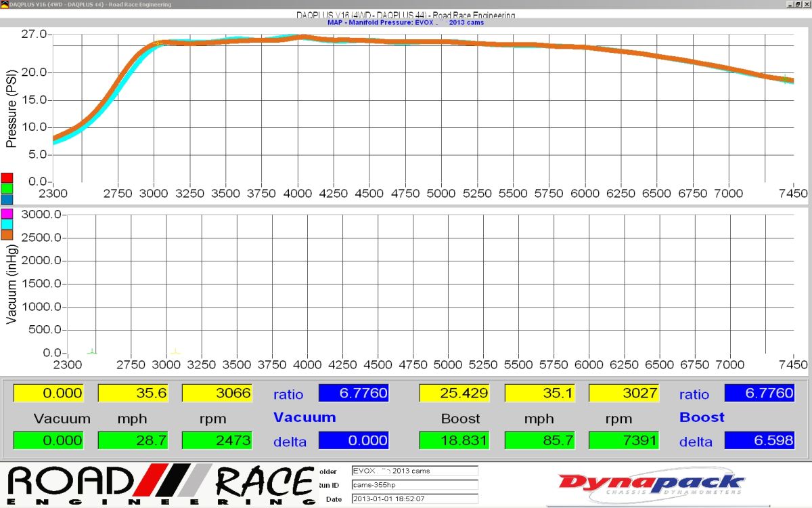Click the Folder field showing EVOX 2013 cams
The height and width of the screenshot is (508, 812).
point(414,471)
